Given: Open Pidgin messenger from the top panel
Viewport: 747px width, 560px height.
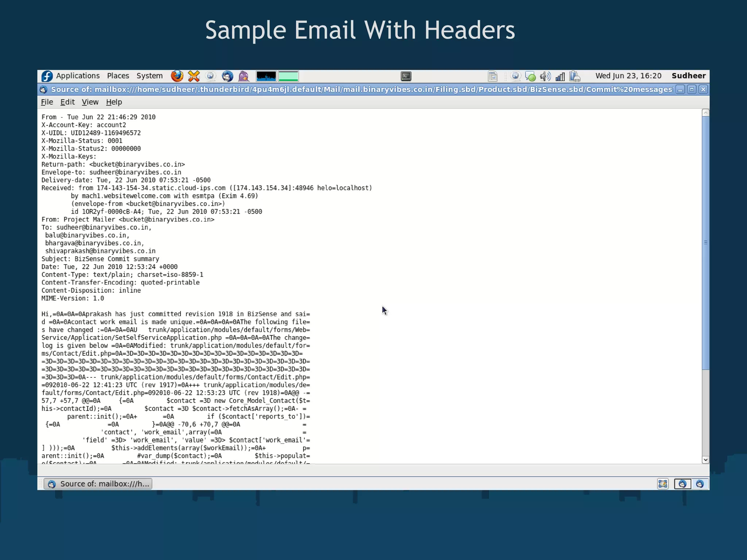Looking at the screenshot, I should pos(244,76).
